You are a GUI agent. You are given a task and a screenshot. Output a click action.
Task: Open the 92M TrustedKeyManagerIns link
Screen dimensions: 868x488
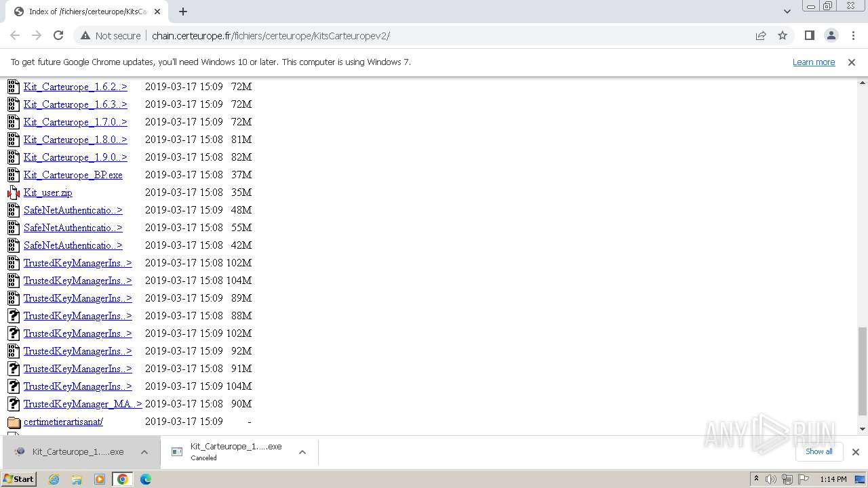tap(78, 351)
